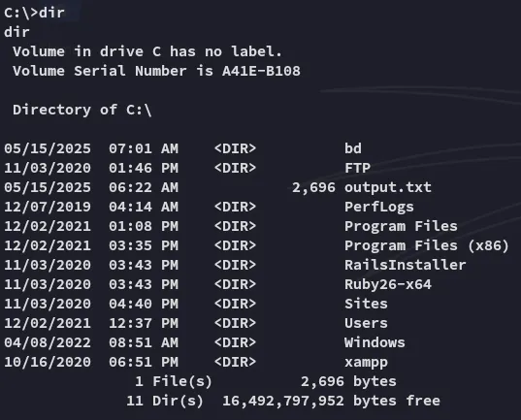Select the PerfLogs directory name
The height and width of the screenshot is (420, 521).
[379, 207]
